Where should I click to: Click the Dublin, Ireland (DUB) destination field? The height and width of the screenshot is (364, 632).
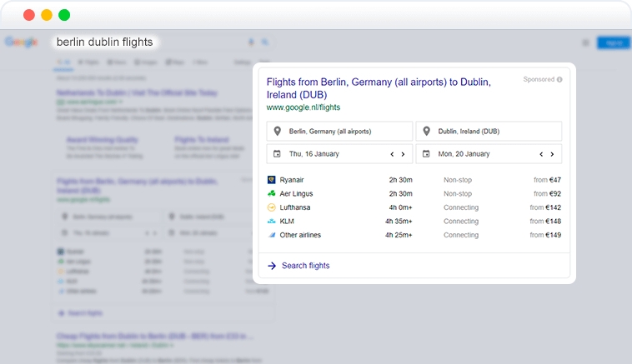[x=489, y=132]
